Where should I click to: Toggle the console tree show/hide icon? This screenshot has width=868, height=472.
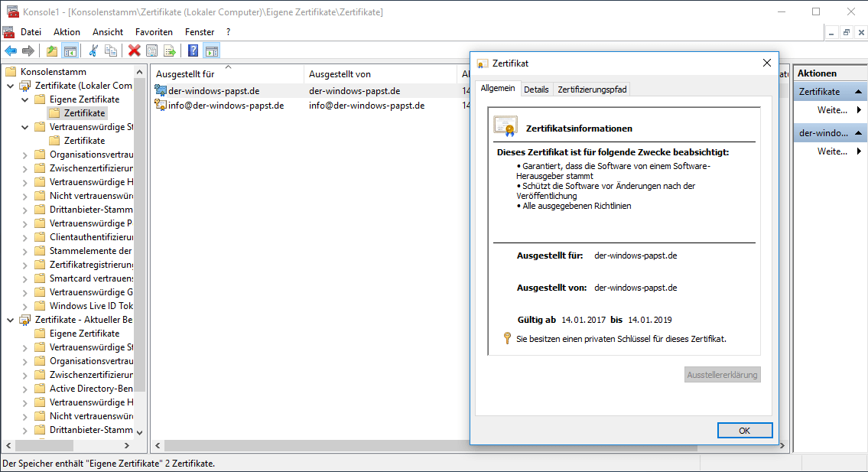click(x=70, y=50)
